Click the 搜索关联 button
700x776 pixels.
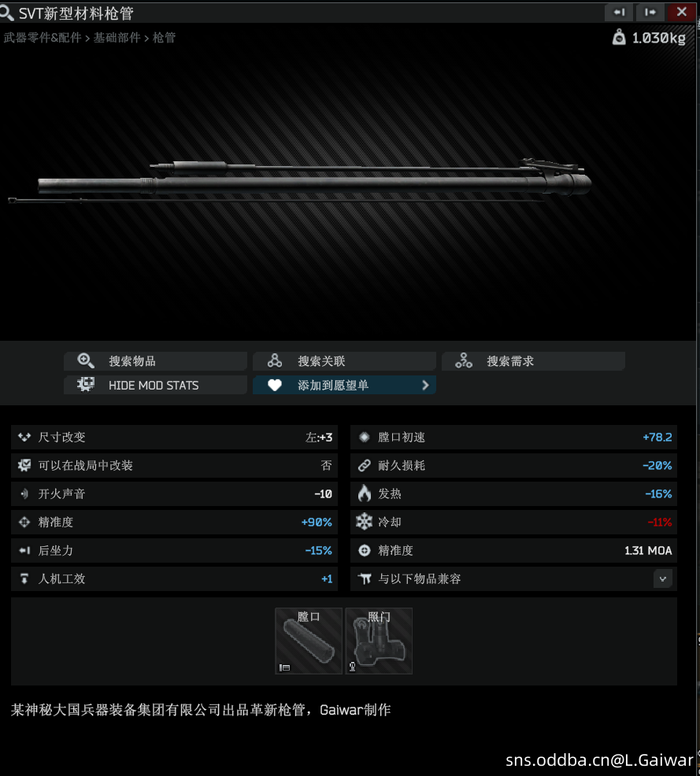click(x=344, y=360)
